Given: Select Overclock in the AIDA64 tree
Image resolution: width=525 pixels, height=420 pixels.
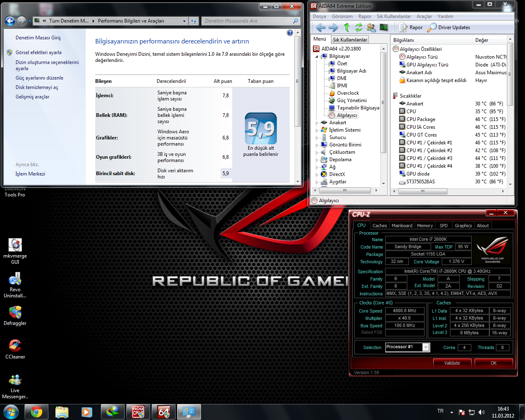Looking at the screenshot, I should [348, 93].
